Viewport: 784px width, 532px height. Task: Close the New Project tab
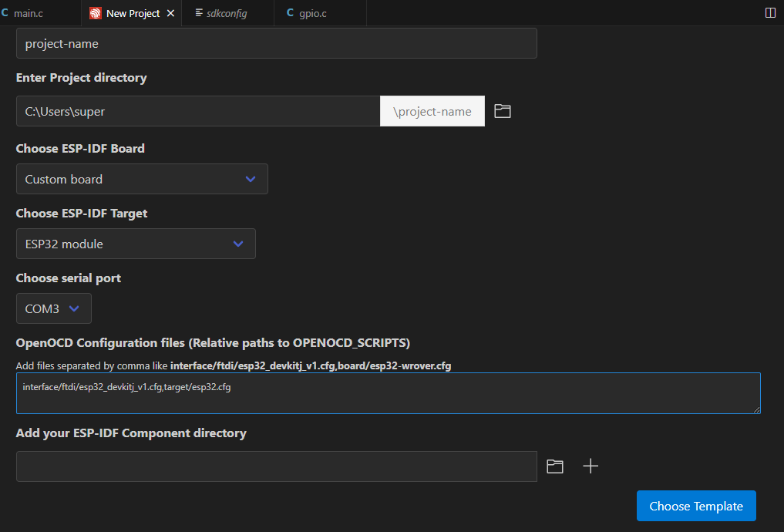click(170, 14)
